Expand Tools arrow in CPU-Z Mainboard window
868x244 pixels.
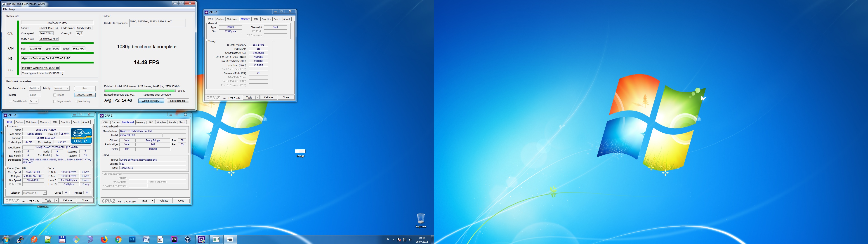pyautogui.click(x=153, y=201)
